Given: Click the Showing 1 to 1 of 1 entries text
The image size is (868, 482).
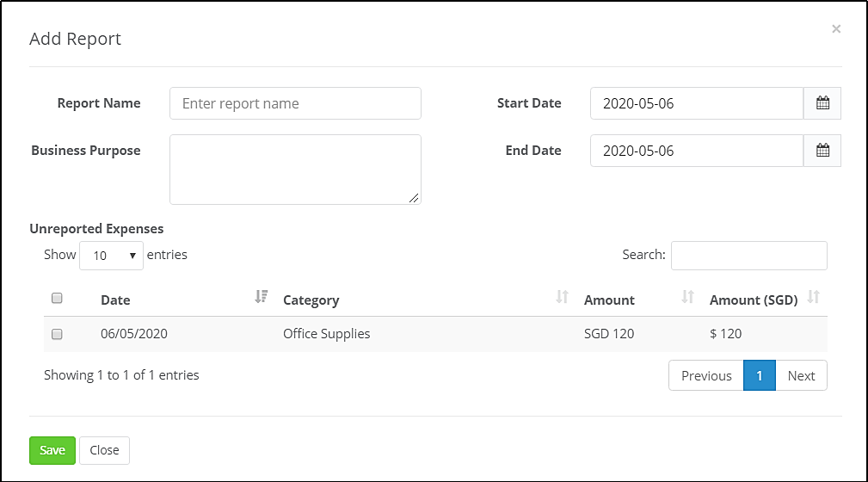Looking at the screenshot, I should click(121, 375).
